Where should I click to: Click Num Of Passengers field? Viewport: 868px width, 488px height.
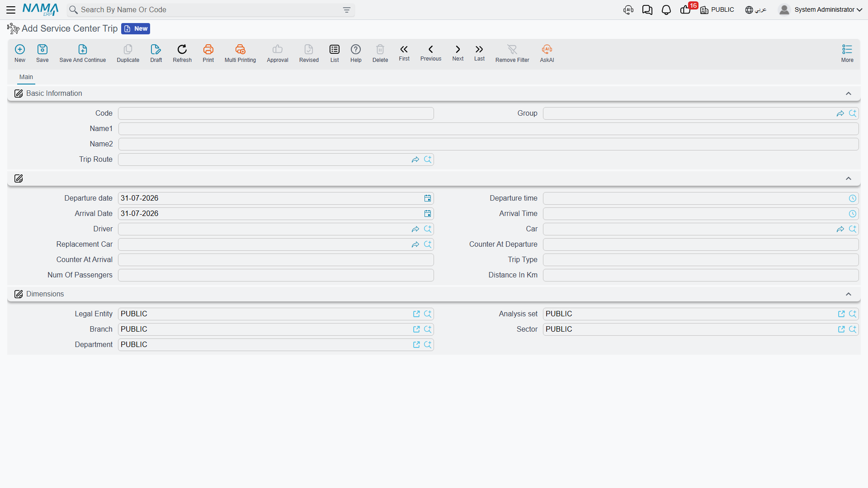[x=276, y=275]
